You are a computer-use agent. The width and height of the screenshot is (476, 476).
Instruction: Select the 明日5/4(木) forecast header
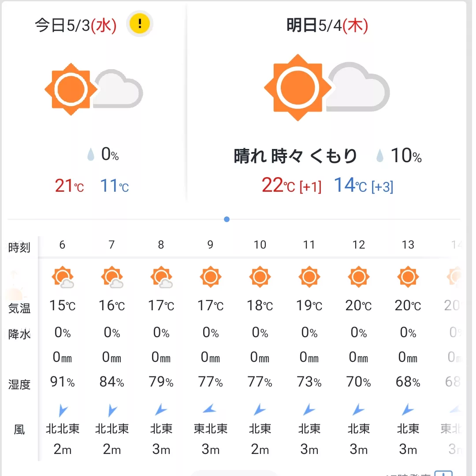[x=327, y=26]
